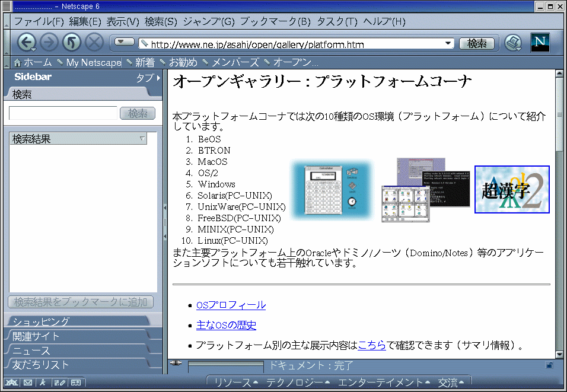The height and width of the screenshot is (392, 567).
Task: Open the テクノロジー popup menu
Action: point(298,383)
